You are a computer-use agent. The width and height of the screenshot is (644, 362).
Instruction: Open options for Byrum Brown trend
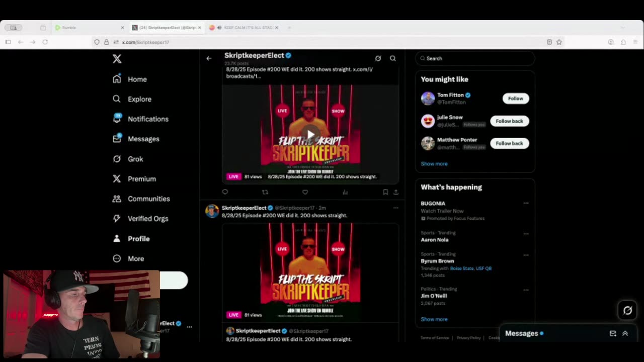[x=526, y=255]
